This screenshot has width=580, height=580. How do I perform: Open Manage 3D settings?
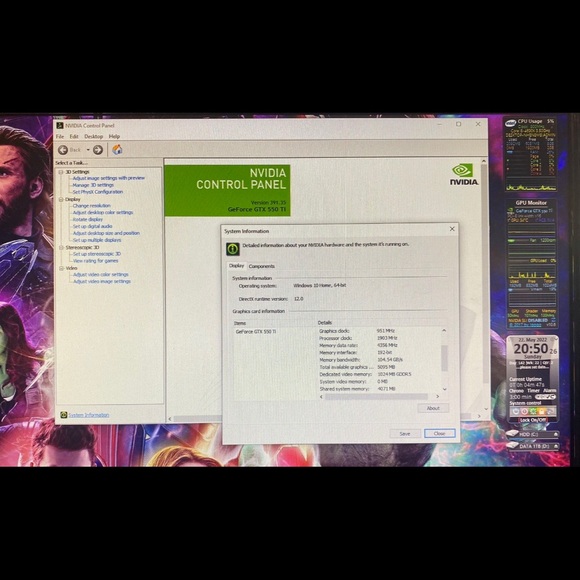pos(93,185)
